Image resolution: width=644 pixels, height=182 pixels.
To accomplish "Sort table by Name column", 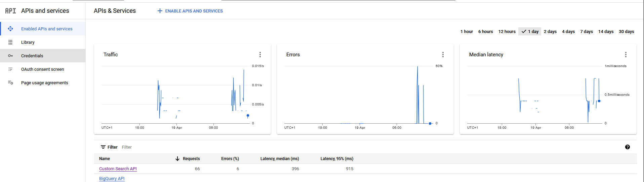I will tap(105, 158).
